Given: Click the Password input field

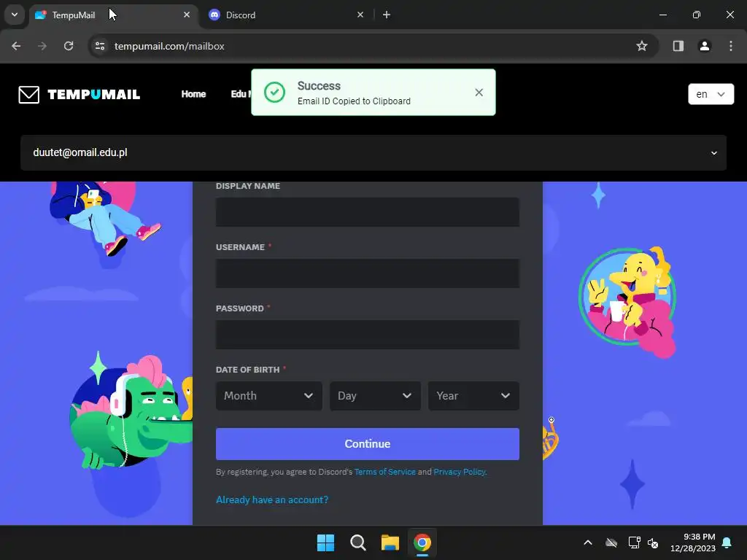Looking at the screenshot, I should (368, 335).
